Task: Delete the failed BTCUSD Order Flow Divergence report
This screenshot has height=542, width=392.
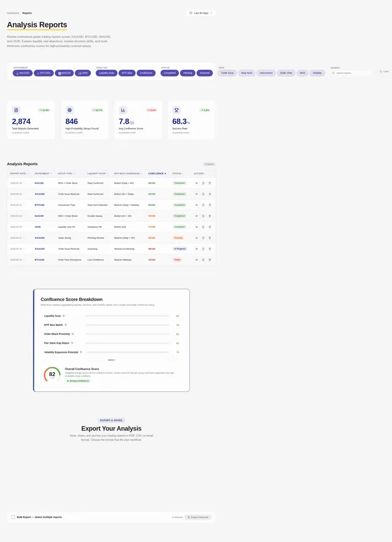Action: coord(210,260)
